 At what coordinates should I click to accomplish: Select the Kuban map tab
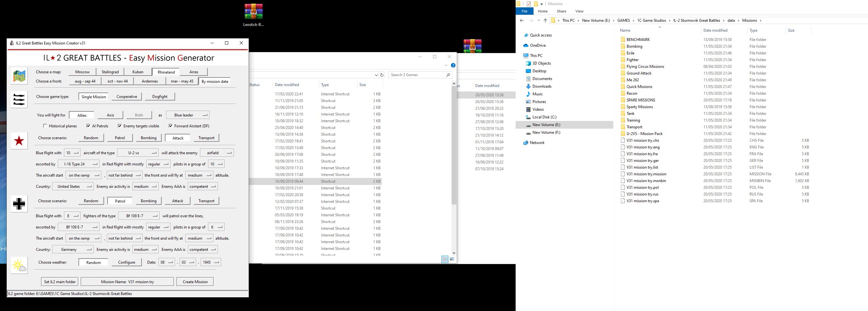(138, 72)
